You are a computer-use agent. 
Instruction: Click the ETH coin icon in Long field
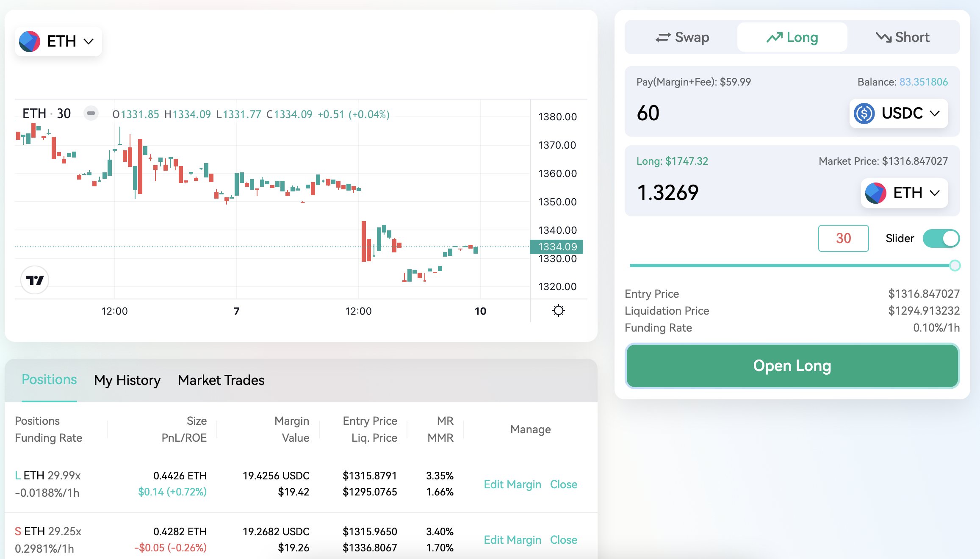pyautogui.click(x=875, y=193)
